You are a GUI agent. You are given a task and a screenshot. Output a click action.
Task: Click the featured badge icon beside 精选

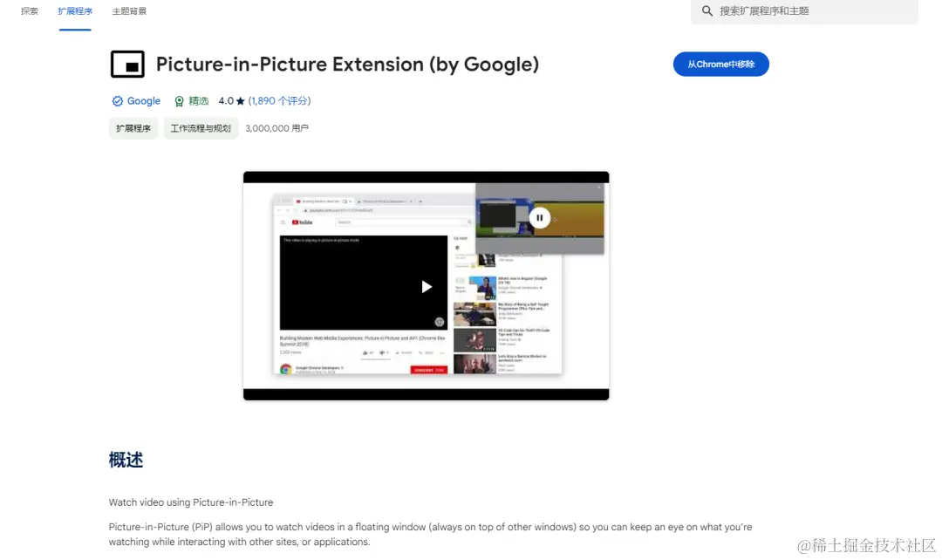pyautogui.click(x=179, y=101)
